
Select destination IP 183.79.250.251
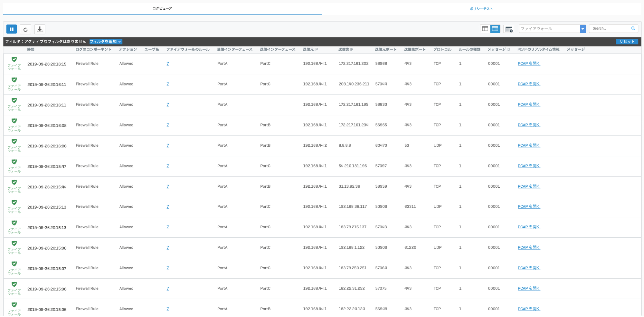[x=352, y=268]
